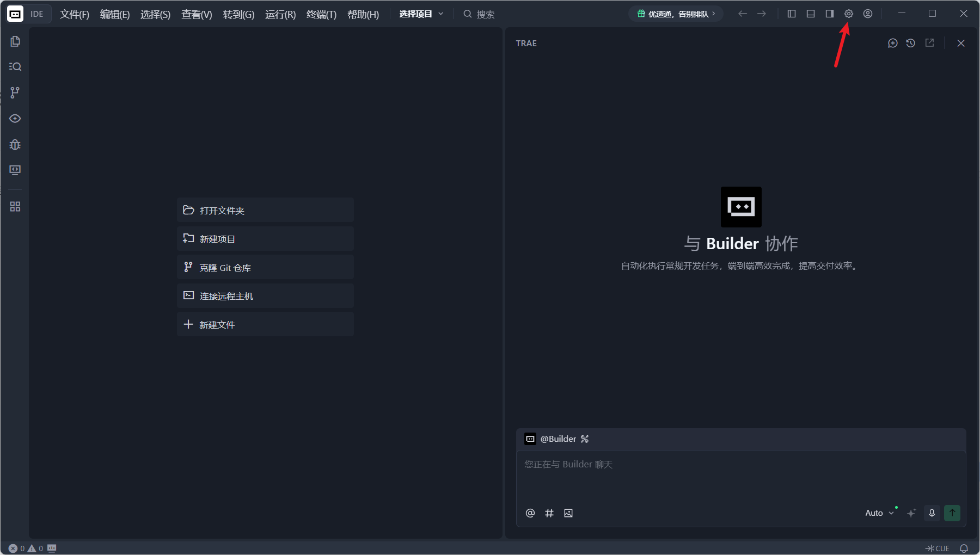Open the Run and Debug bug icon
Screen dimensions: 980x555
tap(15, 145)
